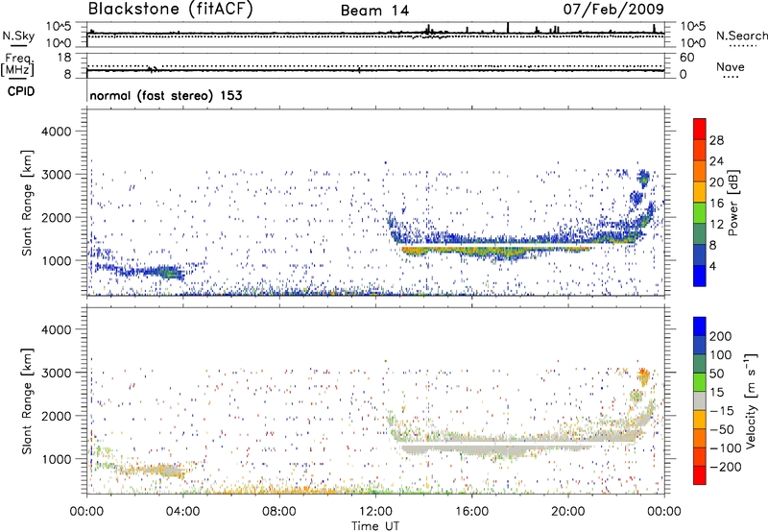Click the "2000" tick of power panel
768x532 pixels.
[56, 217]
